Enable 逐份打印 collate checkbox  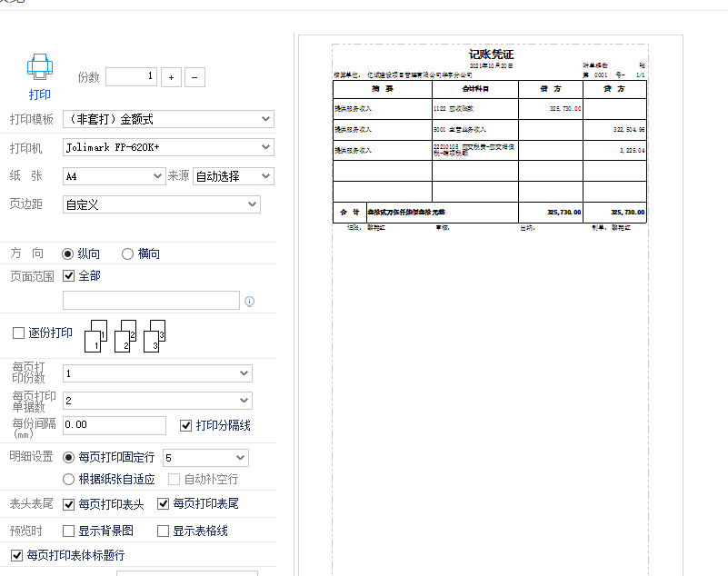pos(18,333)
